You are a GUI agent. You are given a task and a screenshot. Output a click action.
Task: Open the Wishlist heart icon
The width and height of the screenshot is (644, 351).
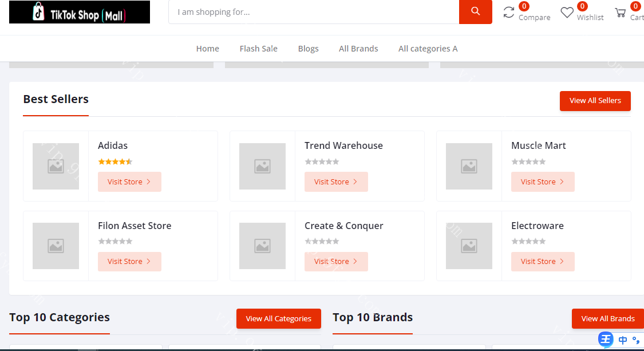tap(567, 13)
